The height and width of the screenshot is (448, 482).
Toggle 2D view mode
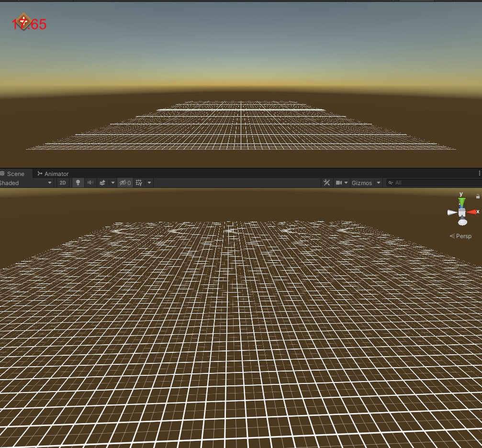62,183
